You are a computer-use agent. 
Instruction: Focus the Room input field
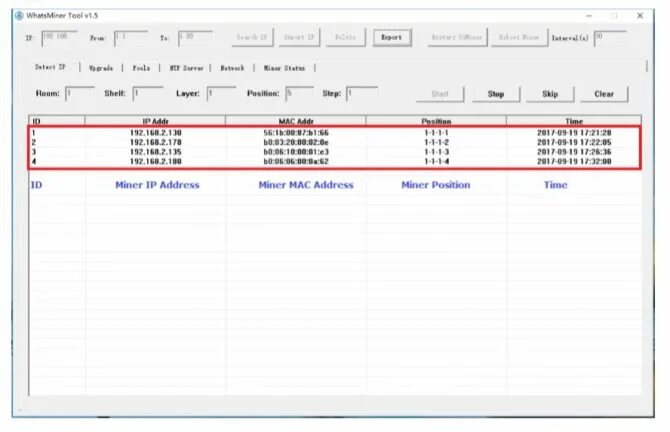(80, 94)
